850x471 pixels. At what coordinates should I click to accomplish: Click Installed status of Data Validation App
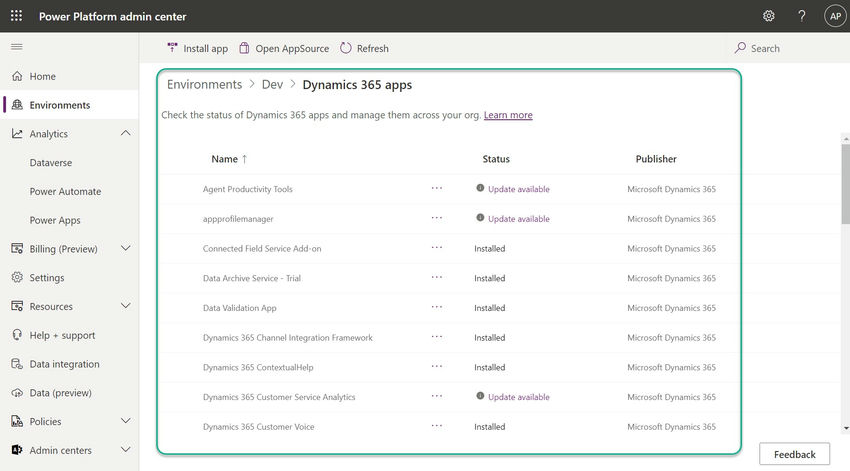(x=490, y=308)
